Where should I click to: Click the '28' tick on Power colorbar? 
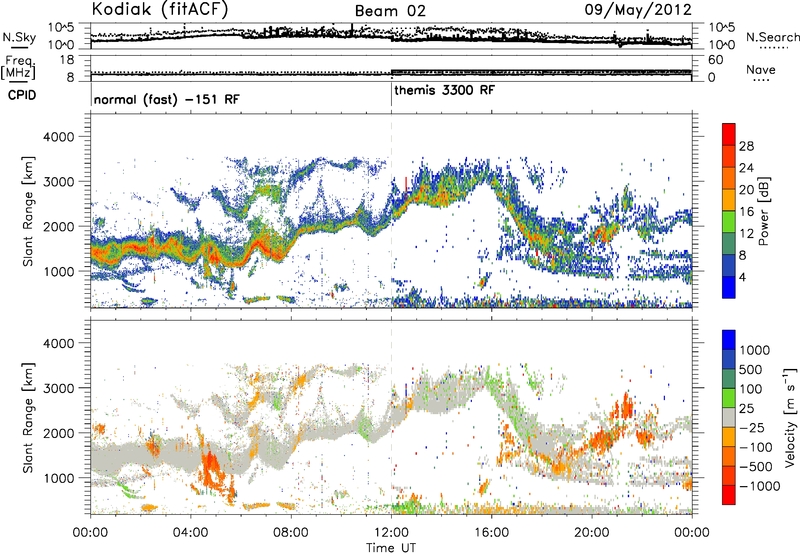tap(746, 146)
